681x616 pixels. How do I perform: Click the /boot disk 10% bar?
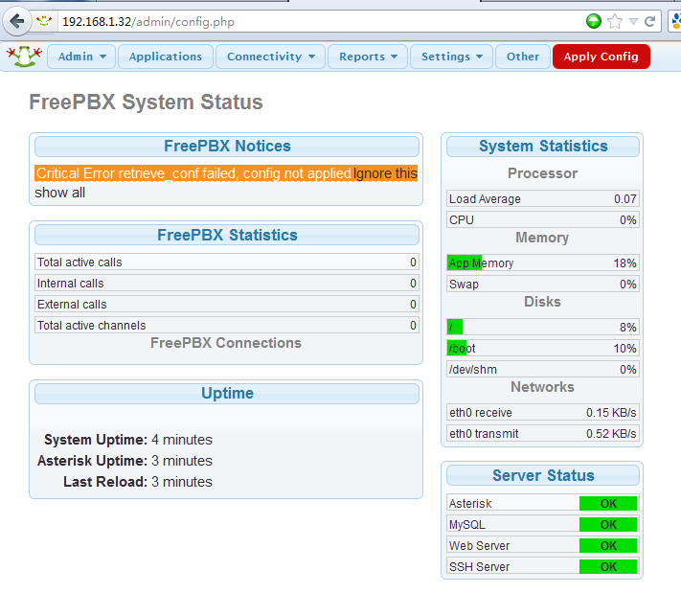543,349
